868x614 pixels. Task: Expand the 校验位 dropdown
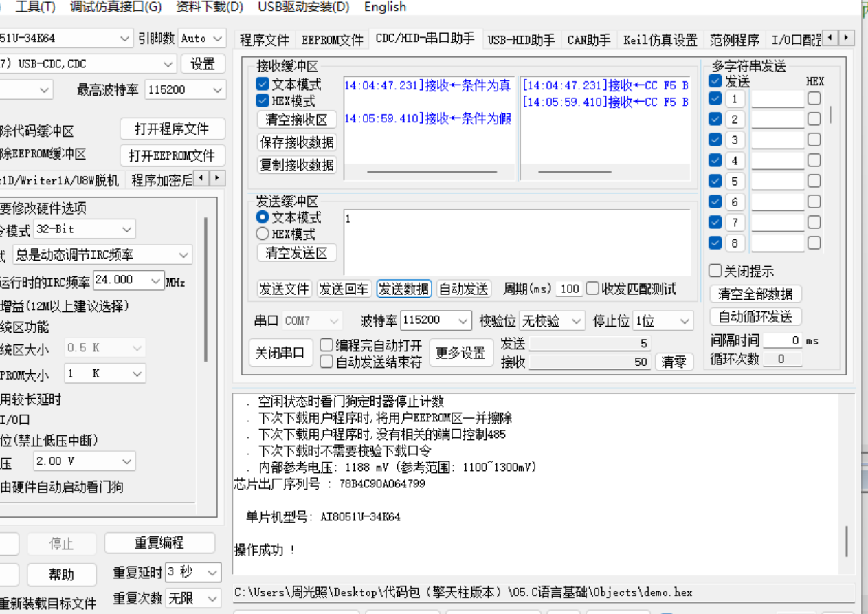pos(576,321)
